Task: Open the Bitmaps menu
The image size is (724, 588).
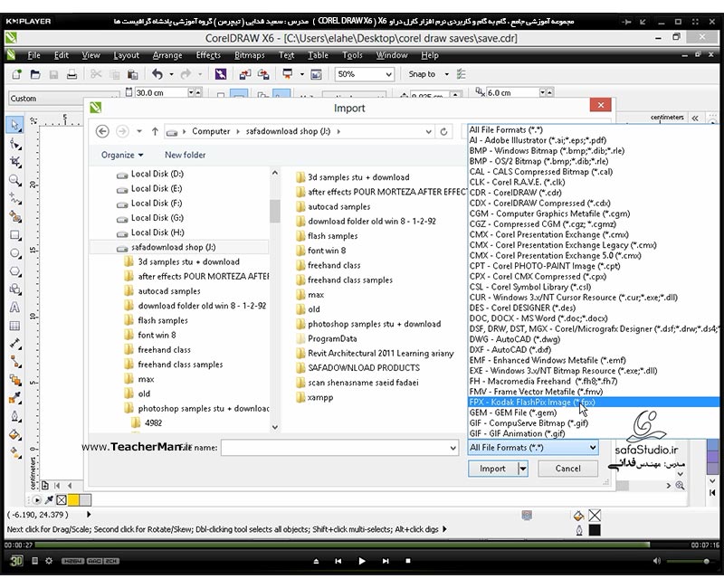Action: [250, 55]
